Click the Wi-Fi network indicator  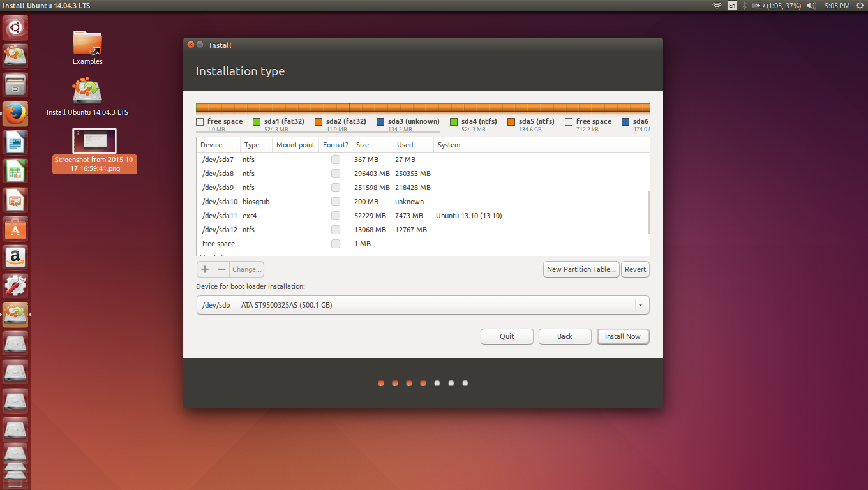pyautogui.click(x=717, y=6)
